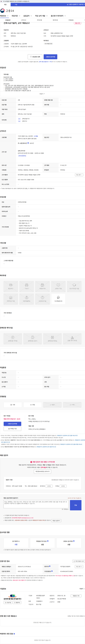Click the 차량유지비 benefit icon
Viewport: 85px width, 644px height.
42,286
